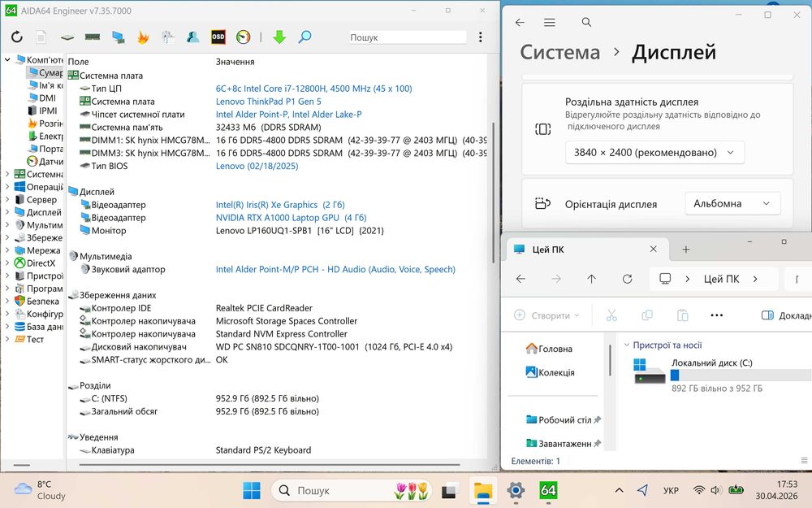Expand the Дисплей tree node in AIDA64
The height and width of the screenshot is (508, 812).
tap(7, 212)
